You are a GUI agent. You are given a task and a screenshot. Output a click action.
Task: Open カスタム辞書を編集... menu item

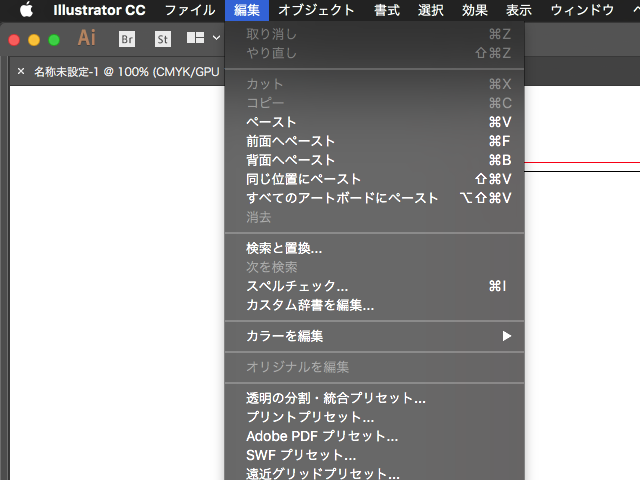click(374, 305)
